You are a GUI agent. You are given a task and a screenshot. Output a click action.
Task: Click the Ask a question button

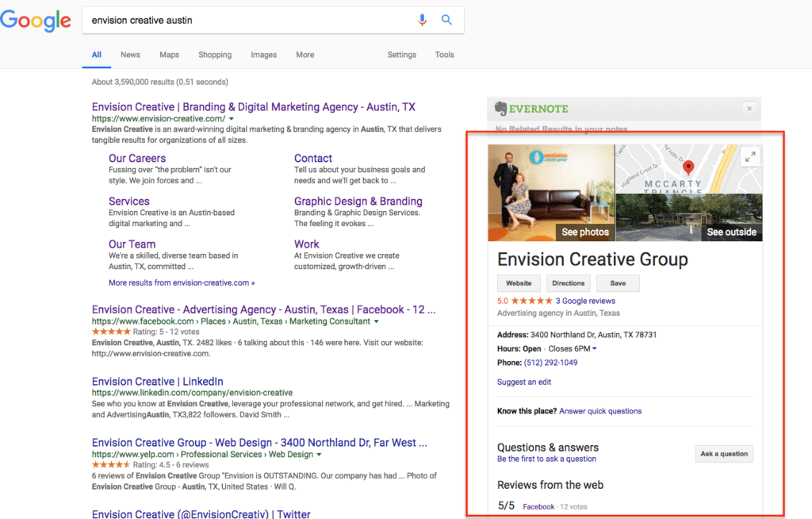point(724,454)
